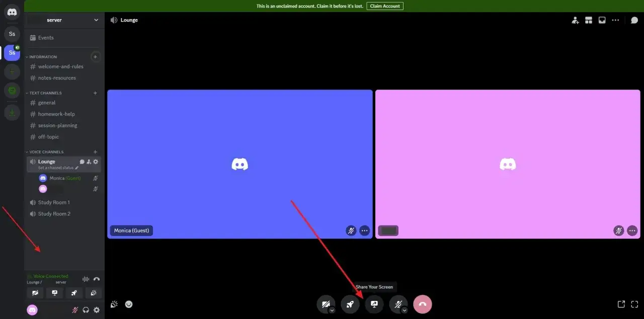Select Lounge voice channel in sidebar
Screen dimensions: 644x319
pyautogui.click(x=47, y=162)
